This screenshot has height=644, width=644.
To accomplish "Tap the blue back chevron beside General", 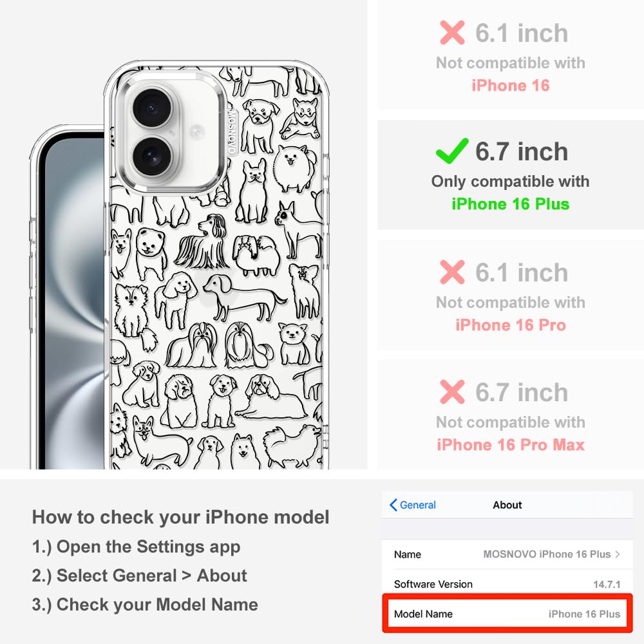I will pos(393,505).
